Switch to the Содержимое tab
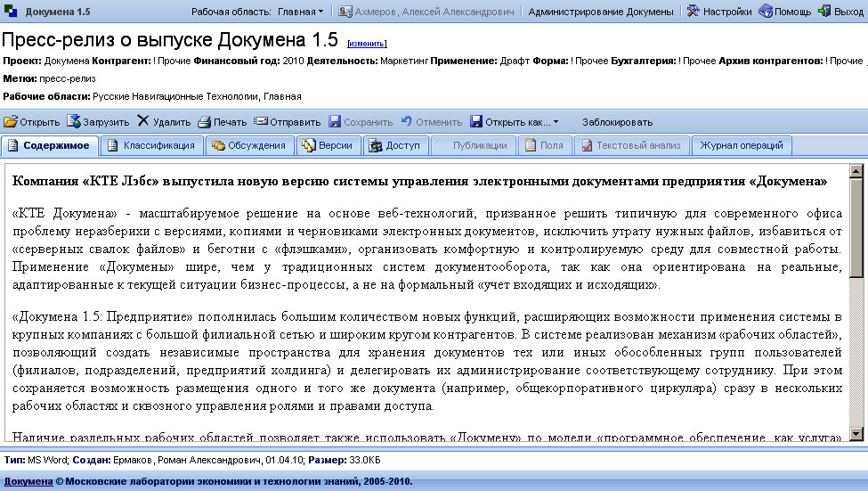This screenshot has width=868, height=491. click(x=50, y=146)
